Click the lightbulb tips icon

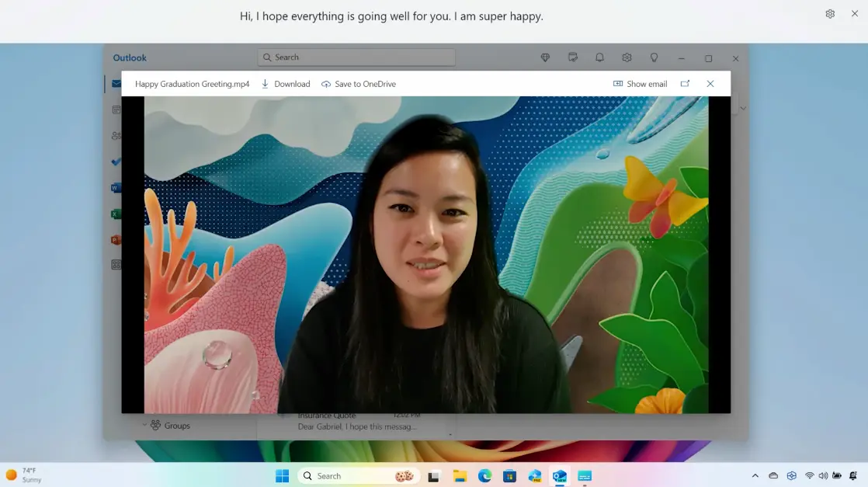pyautogui.click(x=654, y=57)
